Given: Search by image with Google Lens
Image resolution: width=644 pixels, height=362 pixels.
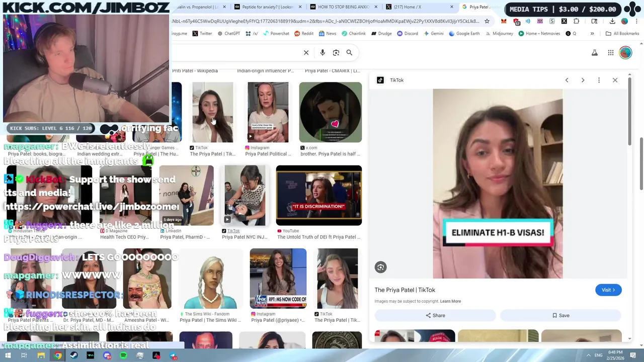Looking at the screenshot, I should pos(336,52).
